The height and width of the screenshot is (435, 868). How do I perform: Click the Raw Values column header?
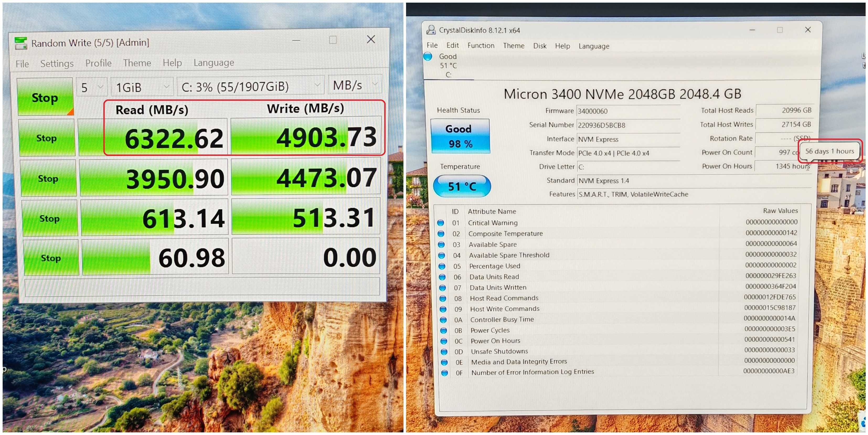tap(780, 211)
